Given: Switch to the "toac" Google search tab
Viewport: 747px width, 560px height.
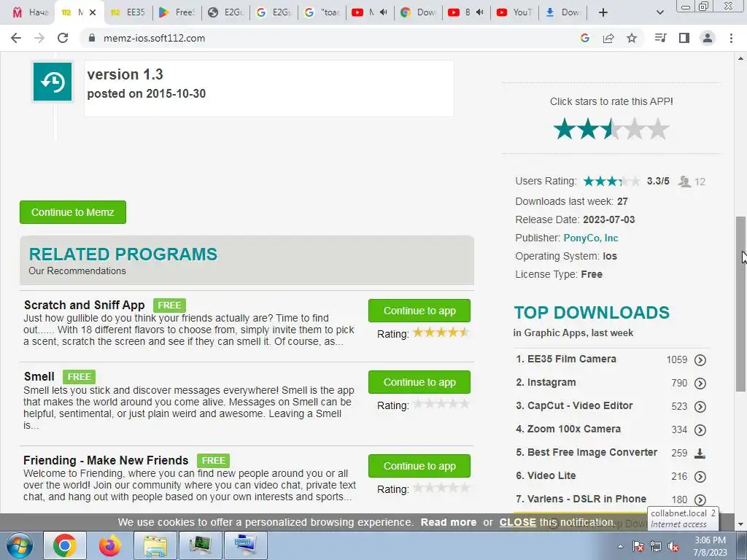Looking at the screenshot, I should tap(322, 12).
